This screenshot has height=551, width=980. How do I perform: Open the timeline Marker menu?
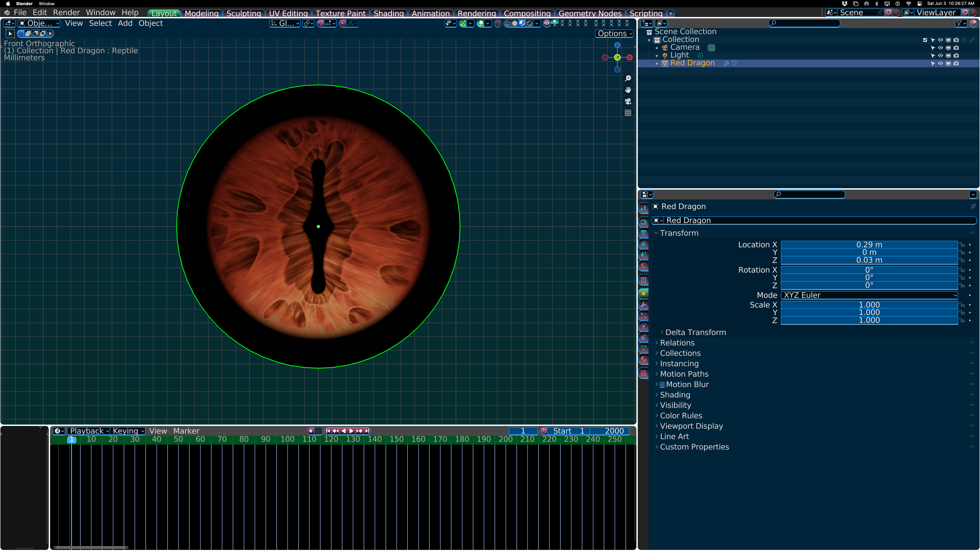186,431
